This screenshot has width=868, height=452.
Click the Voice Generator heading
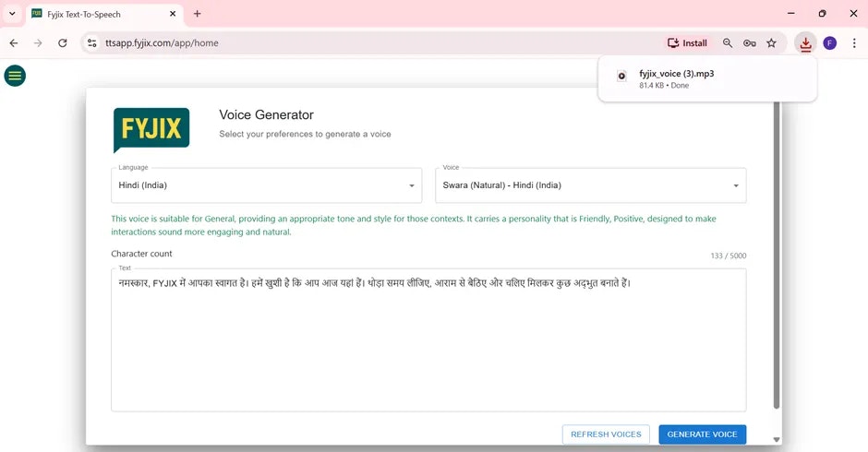(266, 114)
